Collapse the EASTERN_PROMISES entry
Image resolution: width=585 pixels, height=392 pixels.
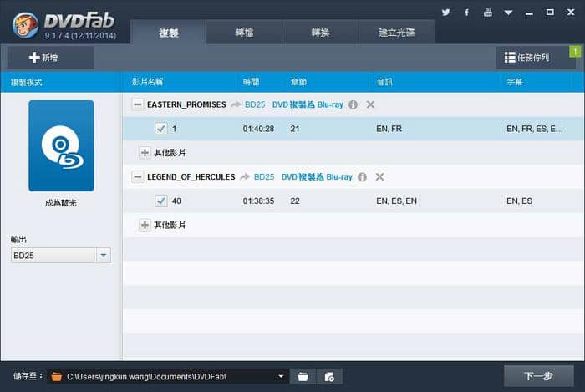(x=137, y=104)
